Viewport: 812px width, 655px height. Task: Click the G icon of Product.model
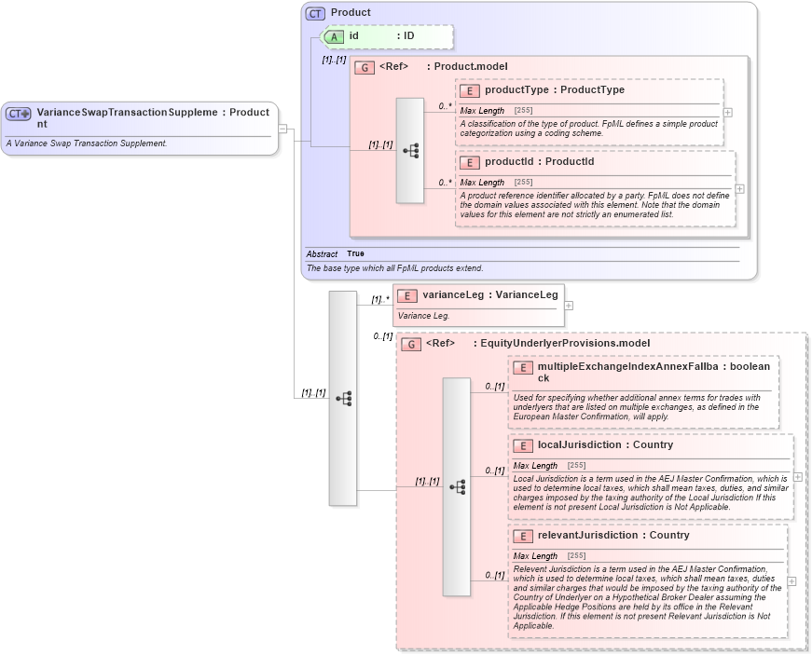(365, 67)
